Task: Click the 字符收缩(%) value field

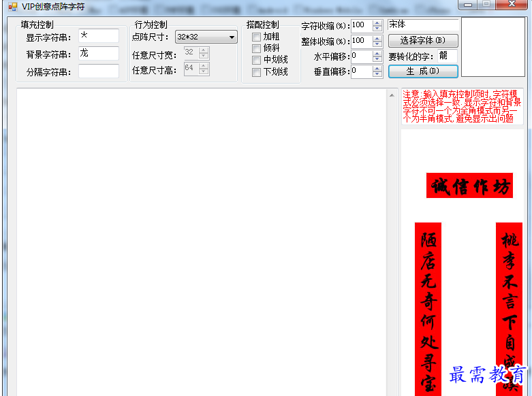Action: pyautogui.click(x=362, y=26)
